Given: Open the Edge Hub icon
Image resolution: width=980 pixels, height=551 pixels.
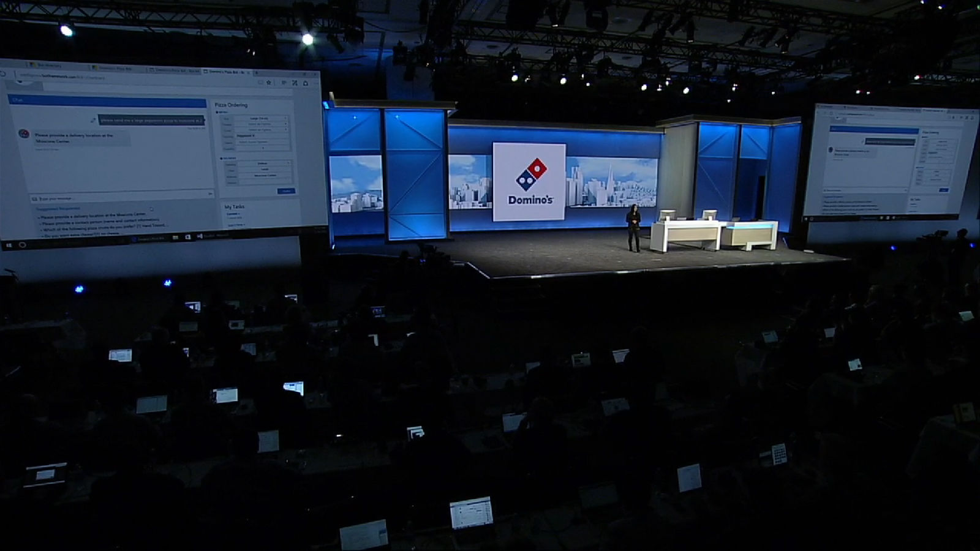Looking at the screenshot, I should (x=283, y=83).
